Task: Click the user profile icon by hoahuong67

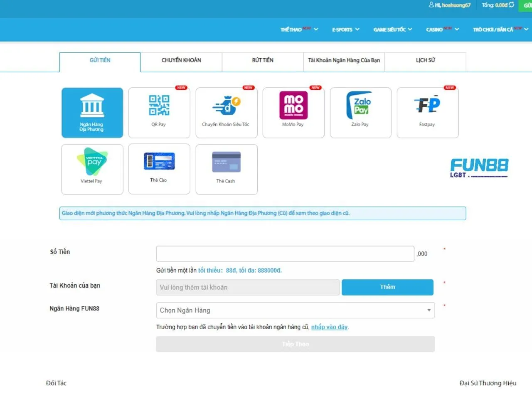Action: click(431, 5)
